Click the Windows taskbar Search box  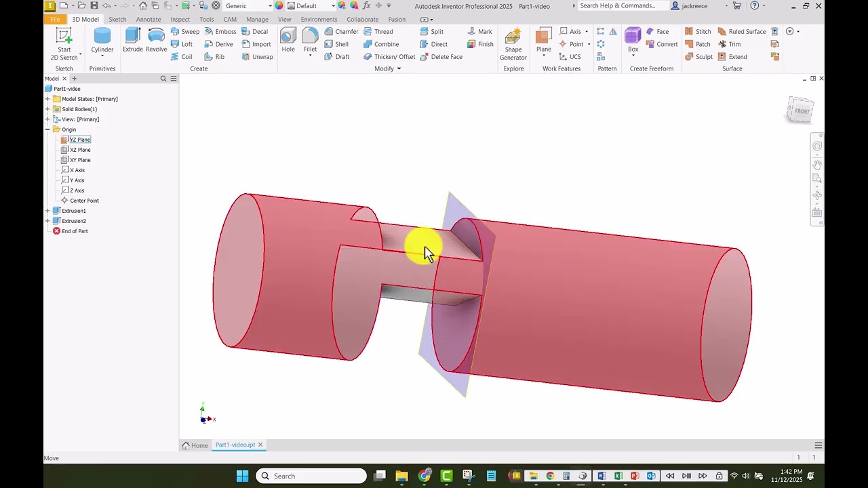tap(311, 476)
